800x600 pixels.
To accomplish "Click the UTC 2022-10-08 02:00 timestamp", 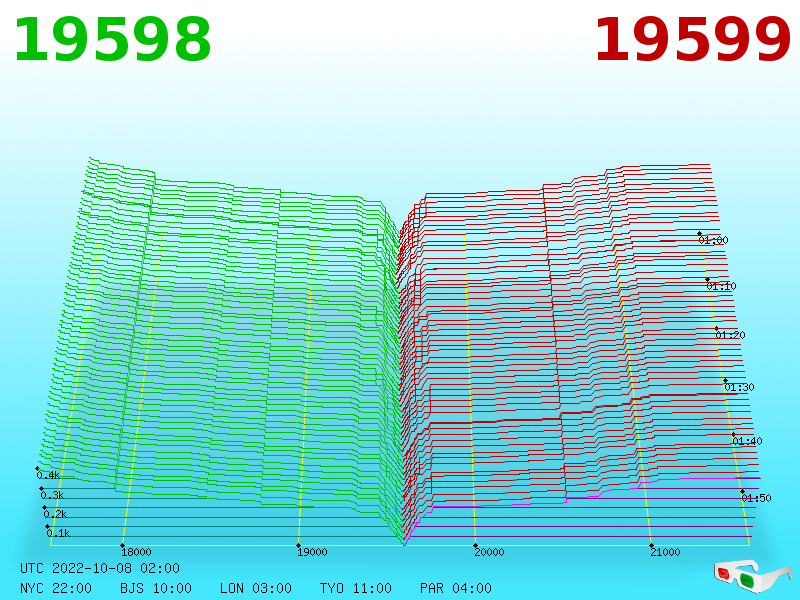I will pos(100,568).
